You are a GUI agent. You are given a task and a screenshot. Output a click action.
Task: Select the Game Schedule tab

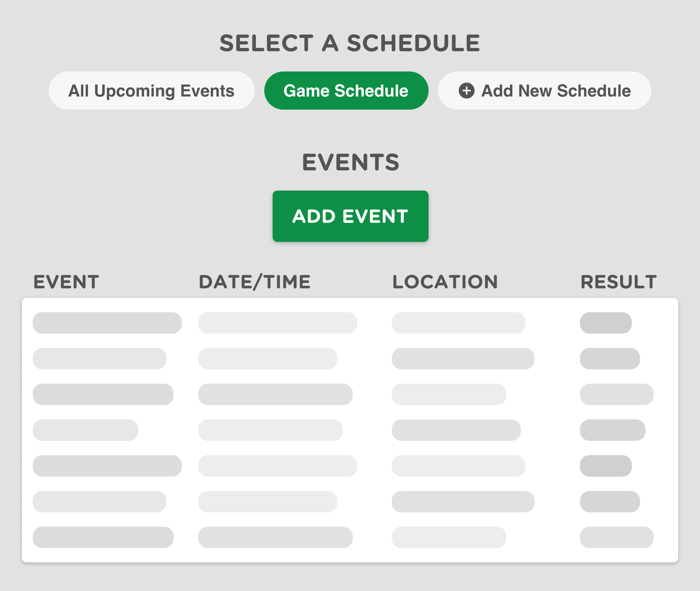pyautogui.click(x=346, y=91)
